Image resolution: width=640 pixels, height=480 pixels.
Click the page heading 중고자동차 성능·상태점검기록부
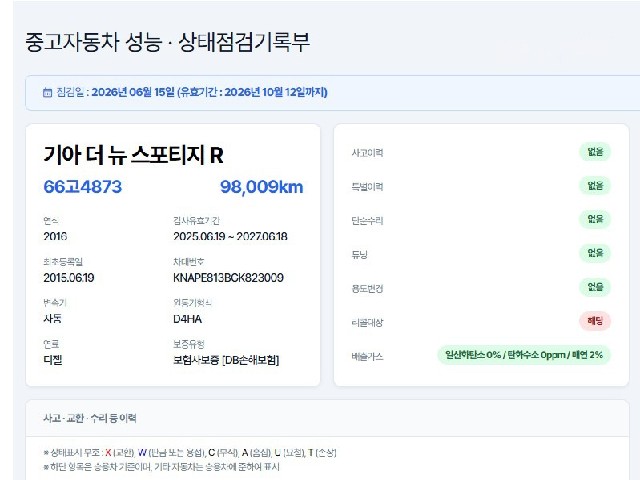tap(167, 42)
